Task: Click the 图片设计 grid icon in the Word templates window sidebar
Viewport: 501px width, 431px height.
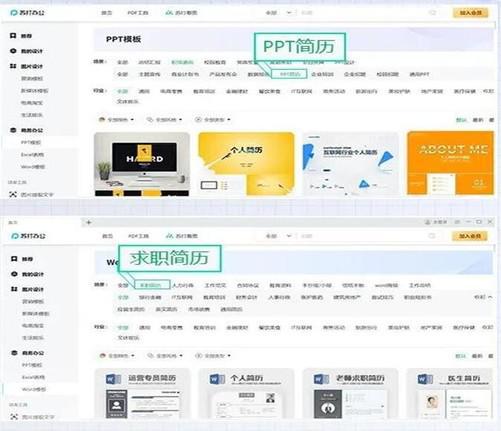Action: click(x=14, y=289)
